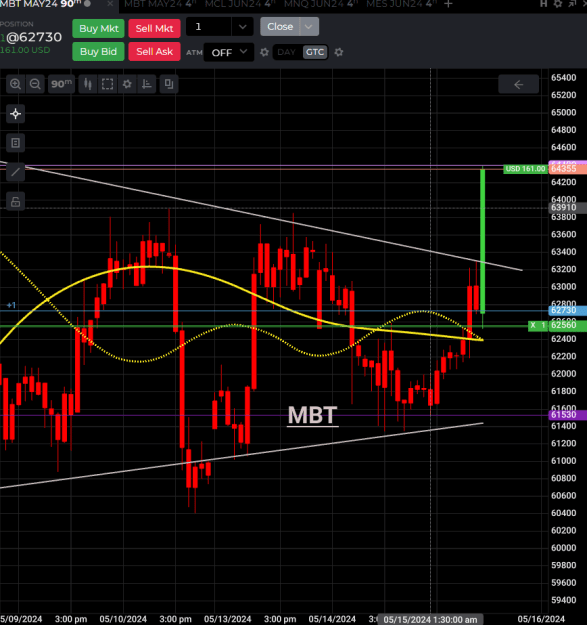Select the line drawing tool
Viewport: 587px width, 625px height.
(16, 172)
